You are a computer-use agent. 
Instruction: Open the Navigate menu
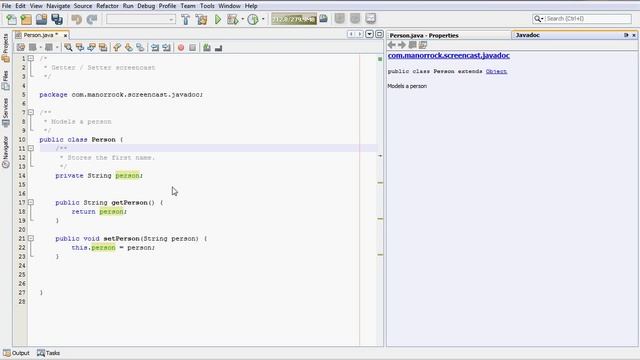[x=58, y=6]
